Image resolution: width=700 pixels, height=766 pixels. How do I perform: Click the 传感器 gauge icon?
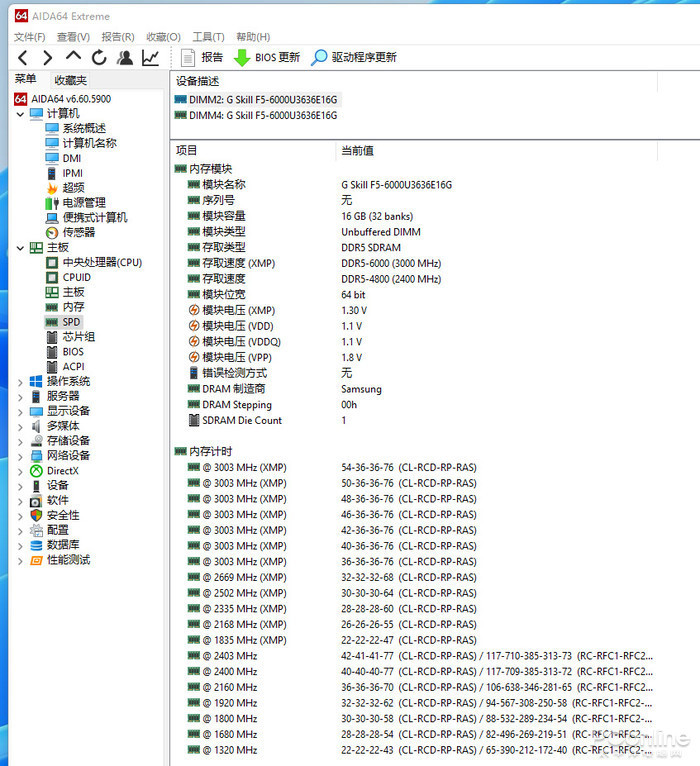pyautogui.click(x=52, y=233)
